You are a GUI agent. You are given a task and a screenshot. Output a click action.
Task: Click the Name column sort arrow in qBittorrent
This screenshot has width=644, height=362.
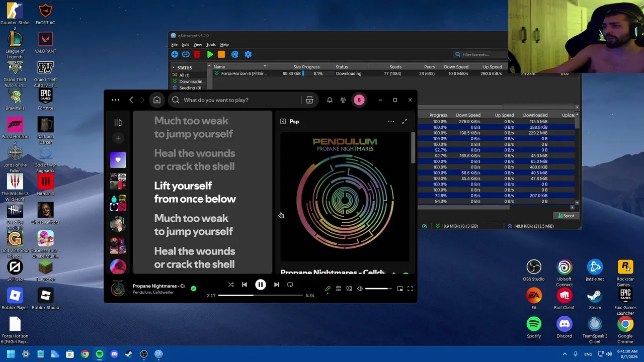(x=265, y=66)
